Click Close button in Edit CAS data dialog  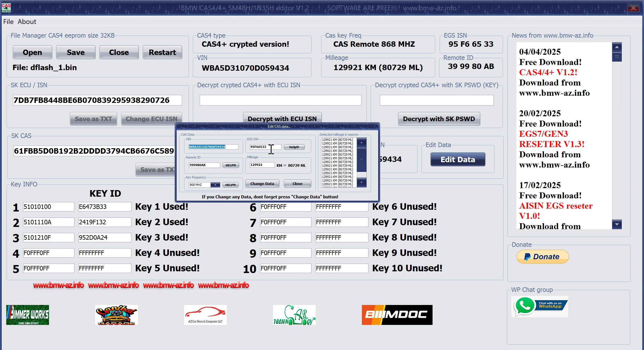tap(297, 184)
